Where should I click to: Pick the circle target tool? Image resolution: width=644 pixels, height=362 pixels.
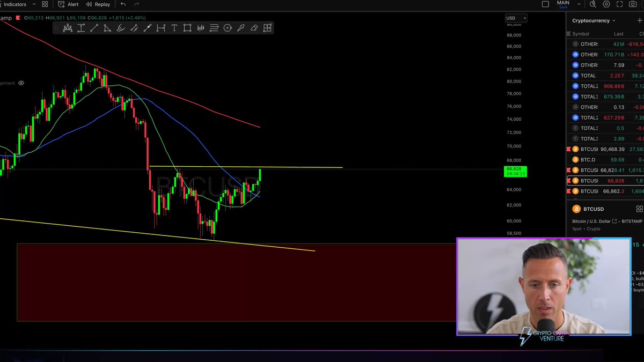tap(228, 28)
